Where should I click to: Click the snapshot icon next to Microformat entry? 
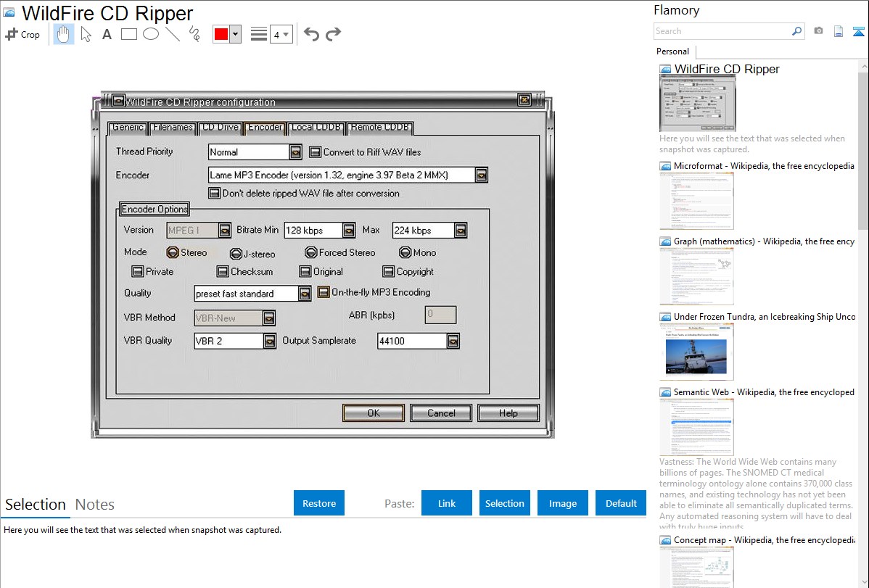665,166
